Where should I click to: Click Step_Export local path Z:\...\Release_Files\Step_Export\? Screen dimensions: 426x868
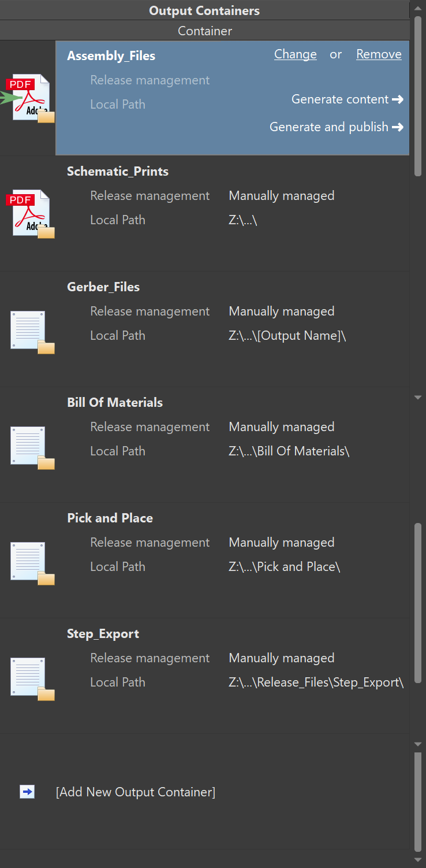click(316, 682)
